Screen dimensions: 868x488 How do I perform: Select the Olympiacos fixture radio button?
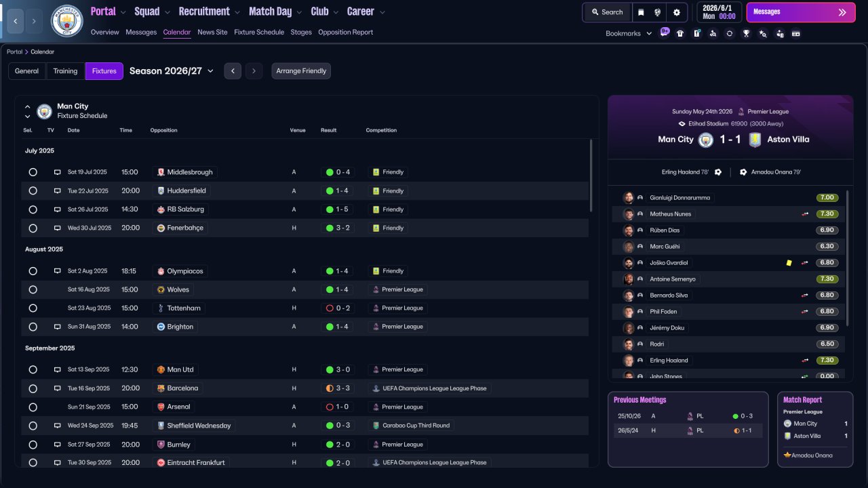coord(33,271)
